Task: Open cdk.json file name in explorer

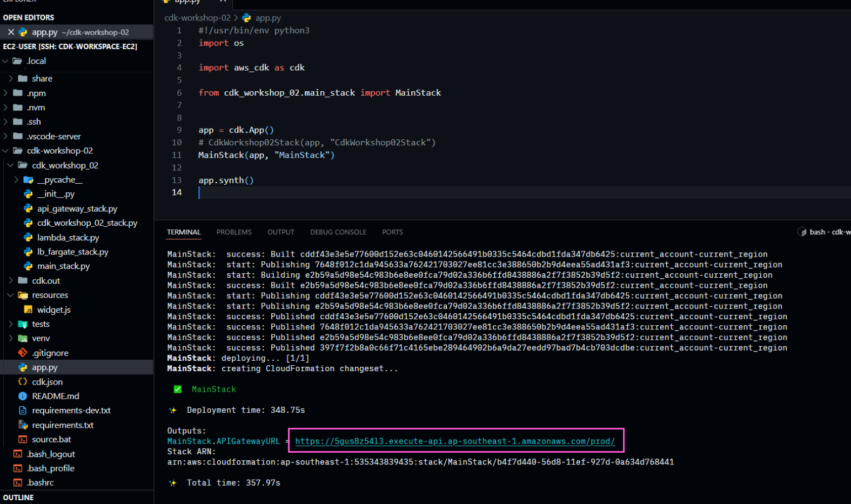Action: [47, 381]
